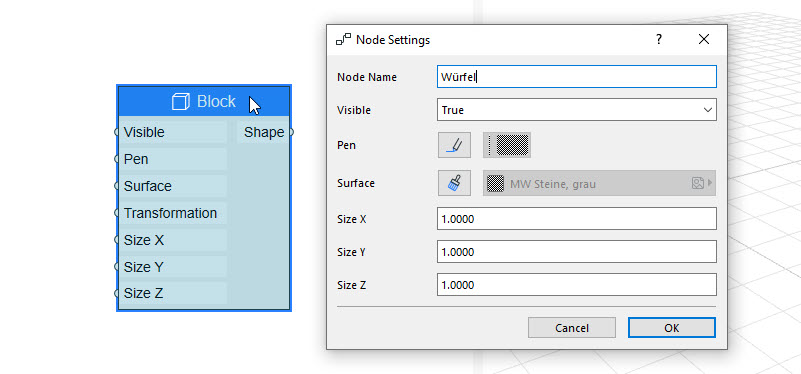Expand the MW Steine, grau surface selector
Viewport: 801px width, 374px height.
[599, 183]
